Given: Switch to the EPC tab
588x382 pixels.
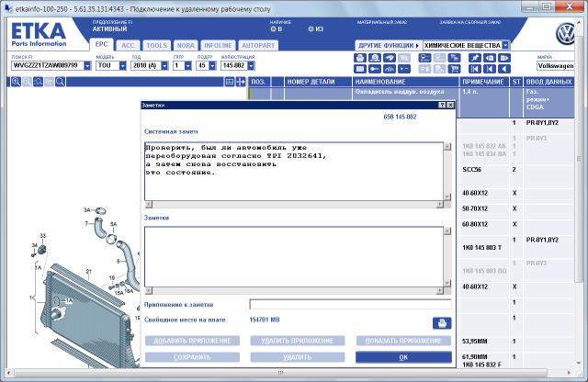Looking at the screenshot, I should [101, 44].
